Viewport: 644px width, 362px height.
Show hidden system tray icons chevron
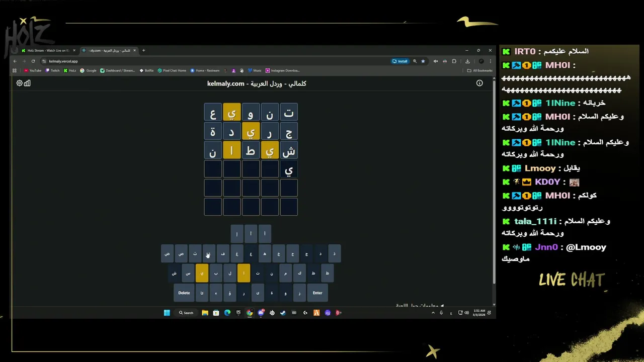(433, 313)
